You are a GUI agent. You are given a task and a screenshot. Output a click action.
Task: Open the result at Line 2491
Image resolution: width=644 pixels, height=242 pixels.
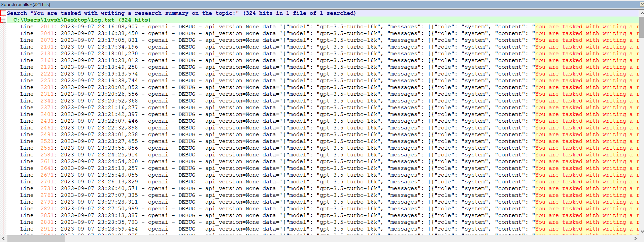click(x=323, y=134)
